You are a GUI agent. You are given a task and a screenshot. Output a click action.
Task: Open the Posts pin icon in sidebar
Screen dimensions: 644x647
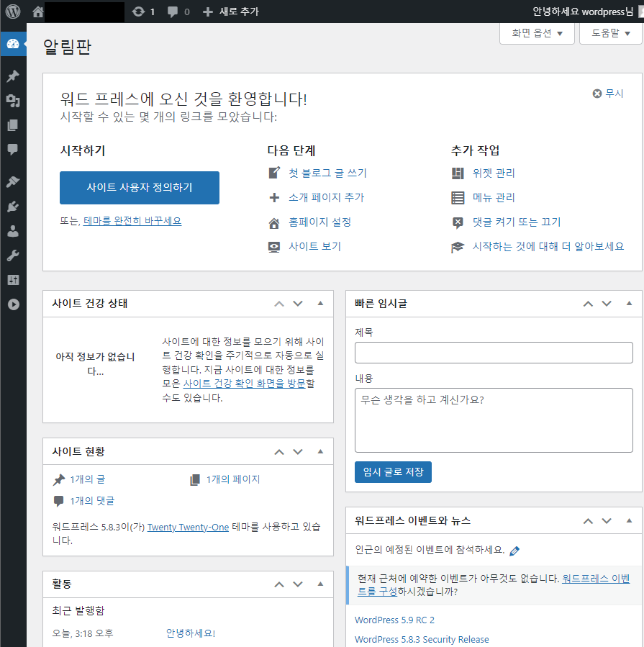coord(13,76)
